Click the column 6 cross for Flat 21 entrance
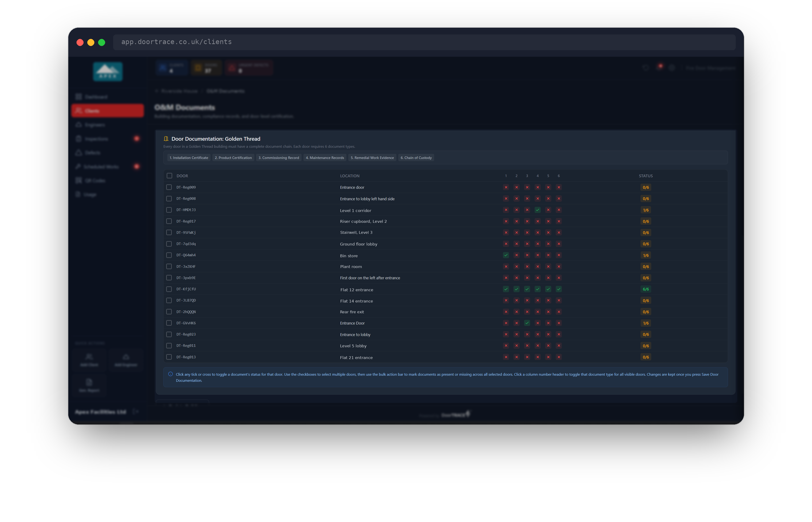Image resolution: width=812 pixels, height=522 pixels. pos(559,357)
